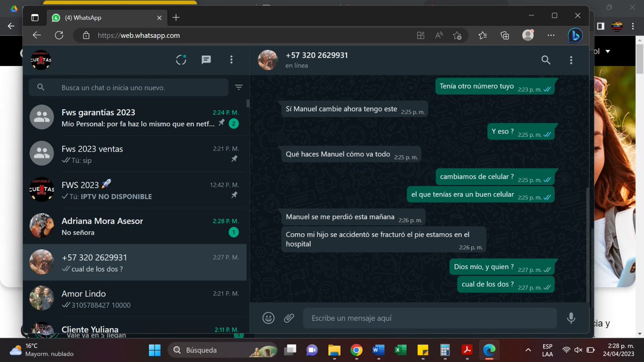This screenshot has width=644, height=362.
Task: View site information via the lock icon
Action: tap(86, 35)
